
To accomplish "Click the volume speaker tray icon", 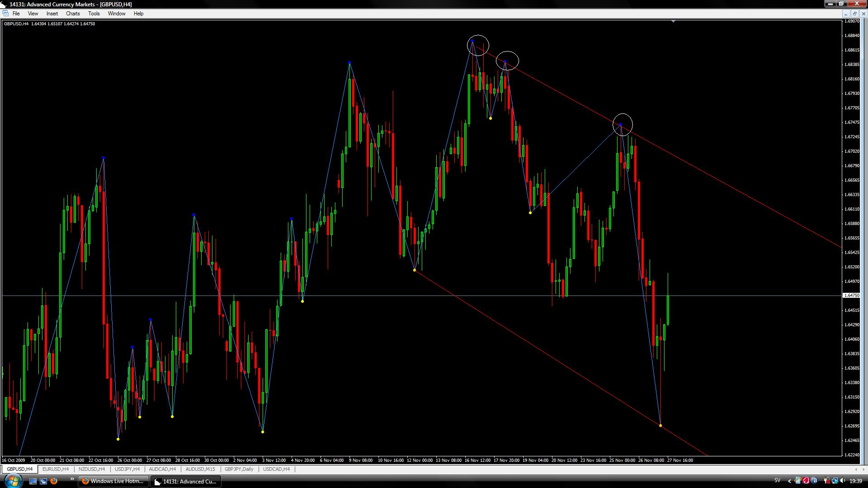I will [x=842, y=481].
